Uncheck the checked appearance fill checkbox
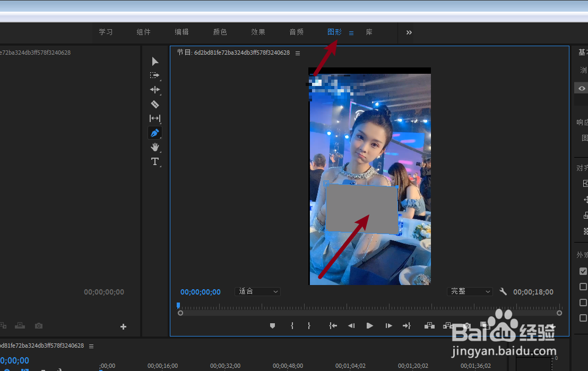Screen dimensions: 588x371 point(583,271)
